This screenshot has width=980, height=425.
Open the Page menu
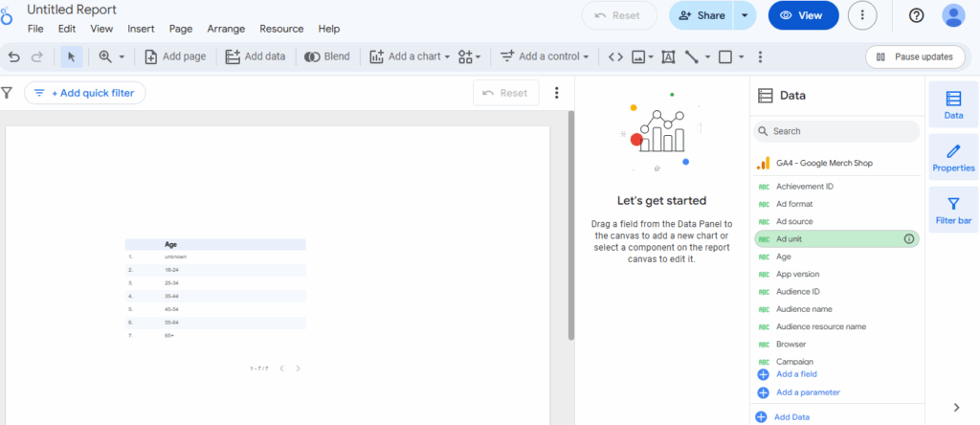[181, 29]
